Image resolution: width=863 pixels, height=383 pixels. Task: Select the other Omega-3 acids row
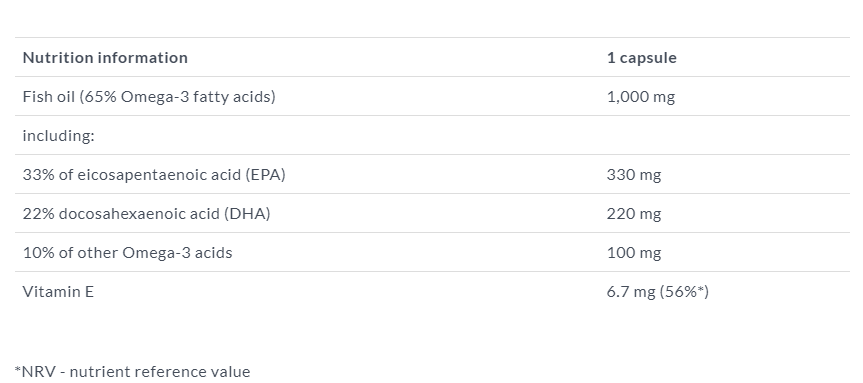click(x=432, y=253)
